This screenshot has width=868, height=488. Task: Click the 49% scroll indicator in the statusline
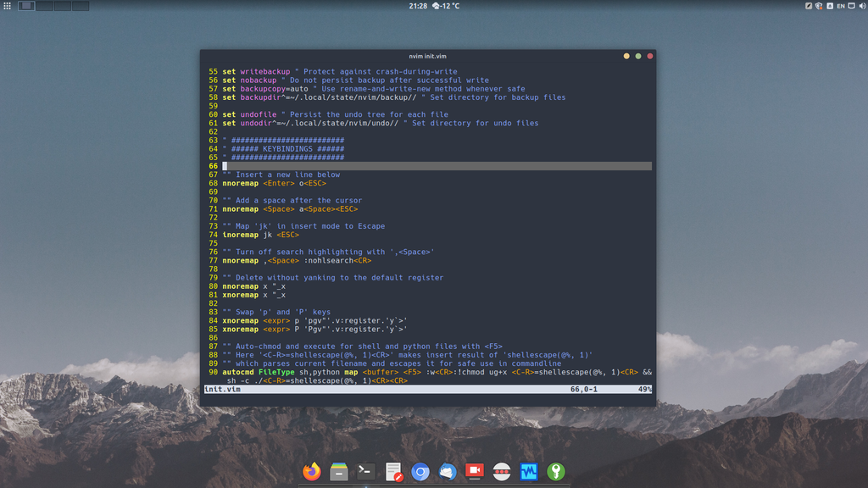coord(645,390)
